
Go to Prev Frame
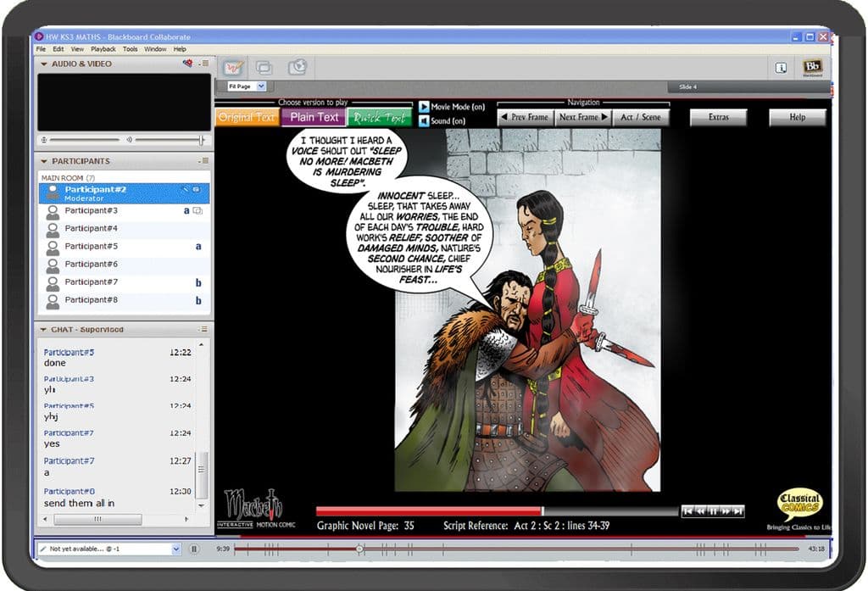coord(526,117)
